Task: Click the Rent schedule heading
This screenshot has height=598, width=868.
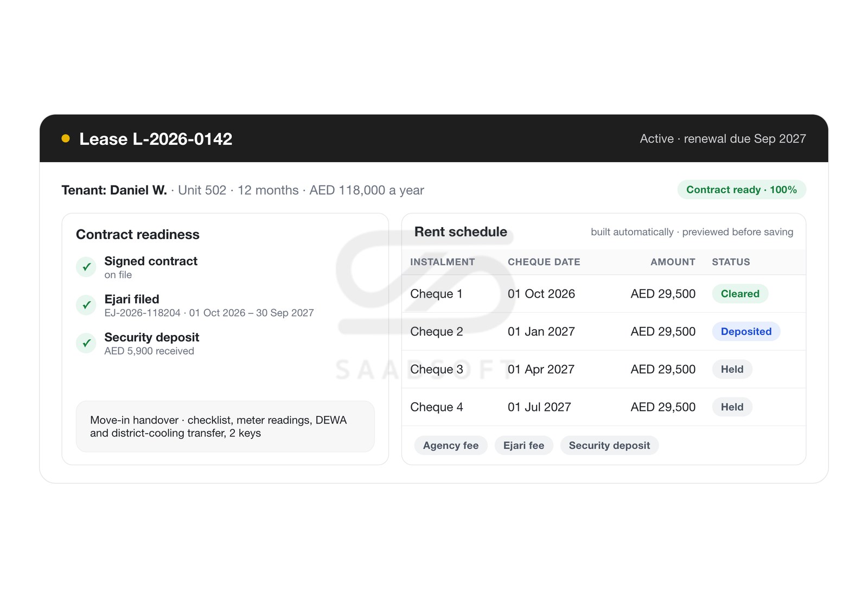Action: (461, 232)
